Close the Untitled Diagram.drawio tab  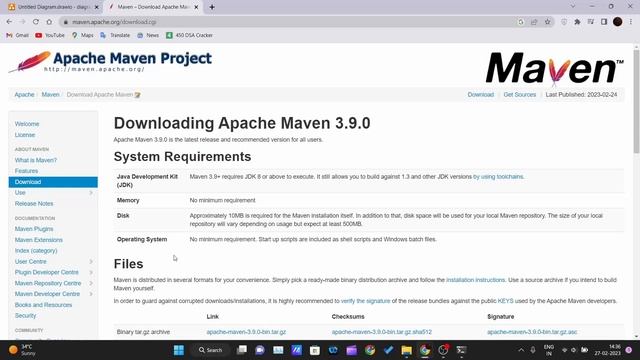(x=97, y=7)
